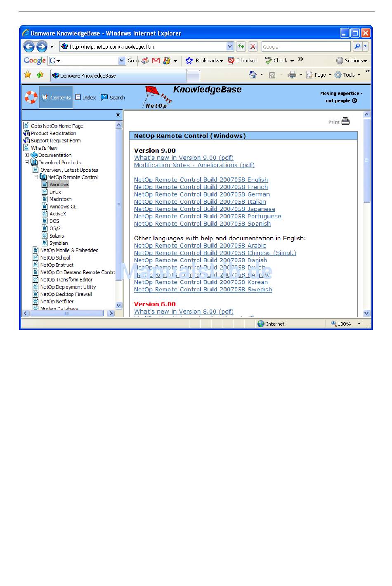
Task: Click the RSS feeds icon
Action: tap(272, 75)
